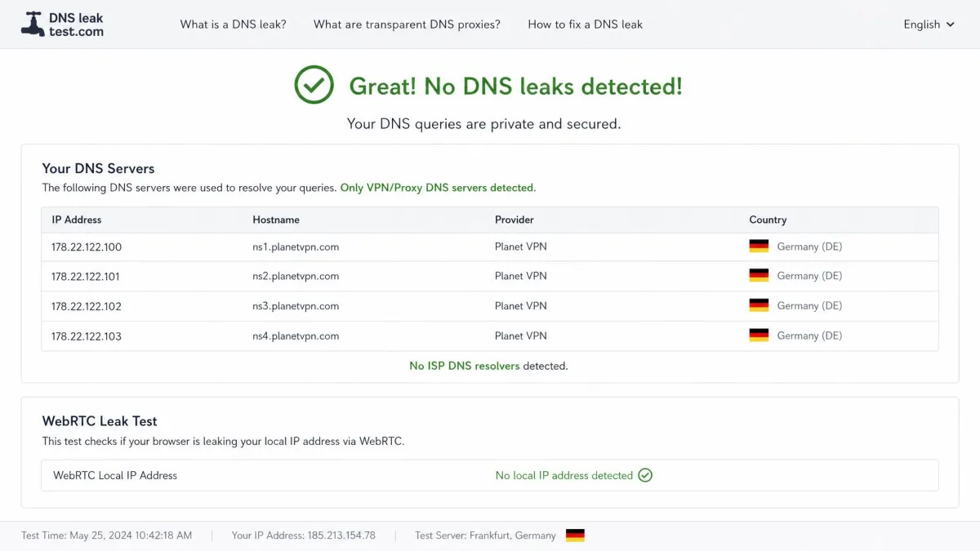This screenshot has width=980, height=551.
Task: Select IP address 178.22.122.103
Action: 87,335
